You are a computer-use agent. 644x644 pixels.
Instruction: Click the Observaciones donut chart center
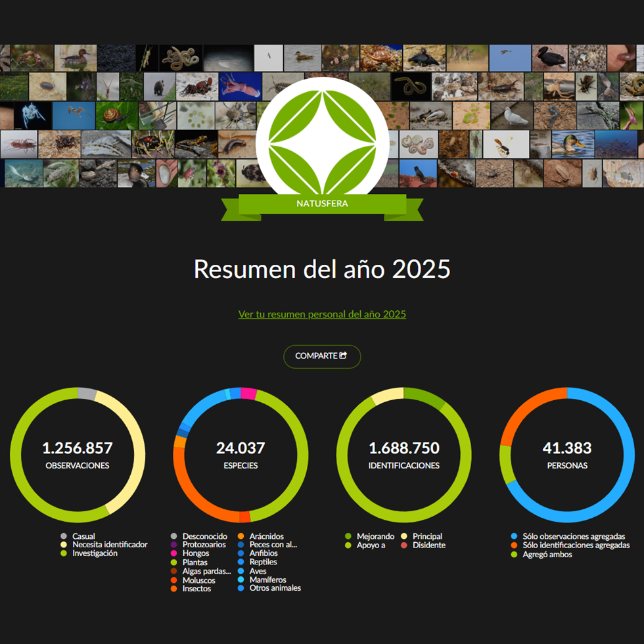point(78,455)
